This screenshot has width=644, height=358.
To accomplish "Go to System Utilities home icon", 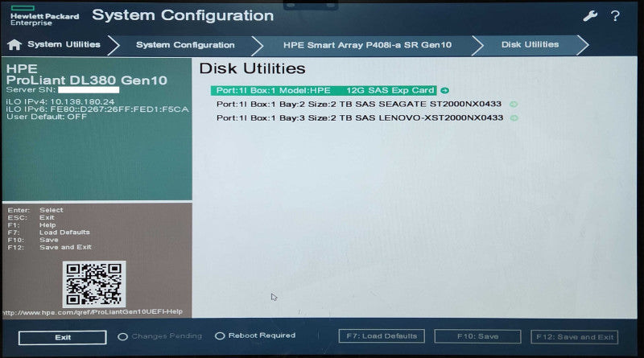I will pos(14,45).
